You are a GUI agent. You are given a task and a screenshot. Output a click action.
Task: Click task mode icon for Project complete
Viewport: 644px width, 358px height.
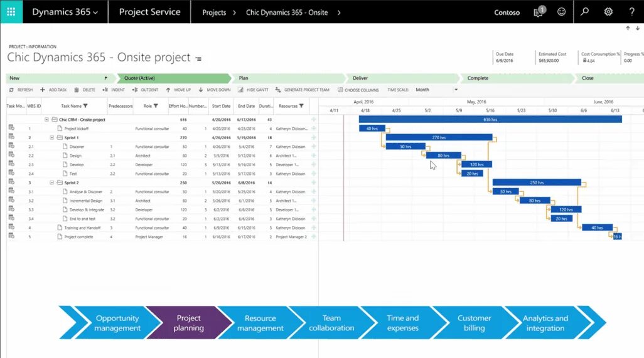(11, 236)
